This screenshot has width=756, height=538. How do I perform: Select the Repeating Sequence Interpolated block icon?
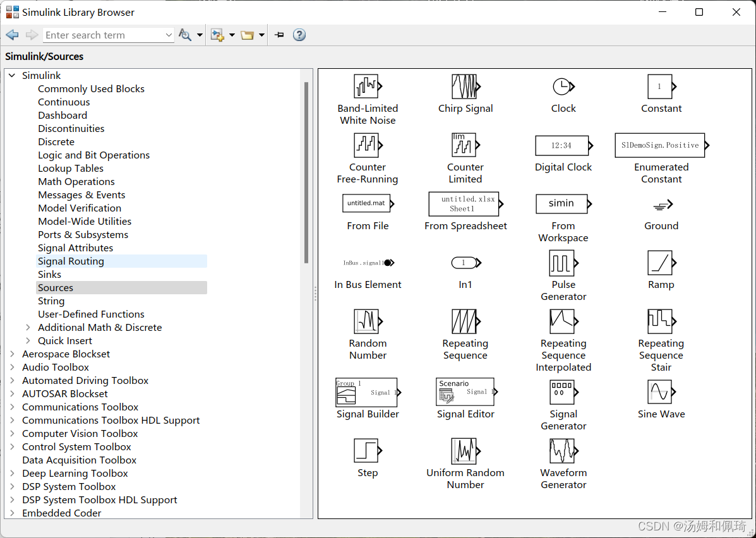click(563, 321)
